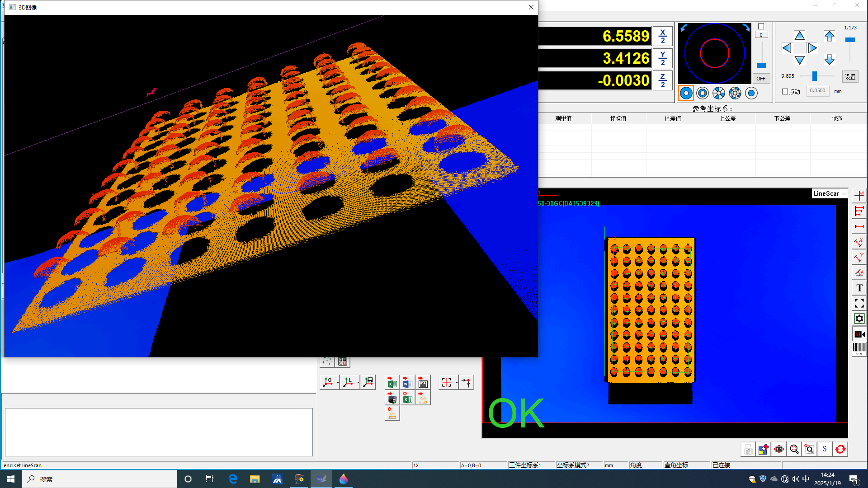
Task: Click the red refresh arrows icon
Action: 840,449
